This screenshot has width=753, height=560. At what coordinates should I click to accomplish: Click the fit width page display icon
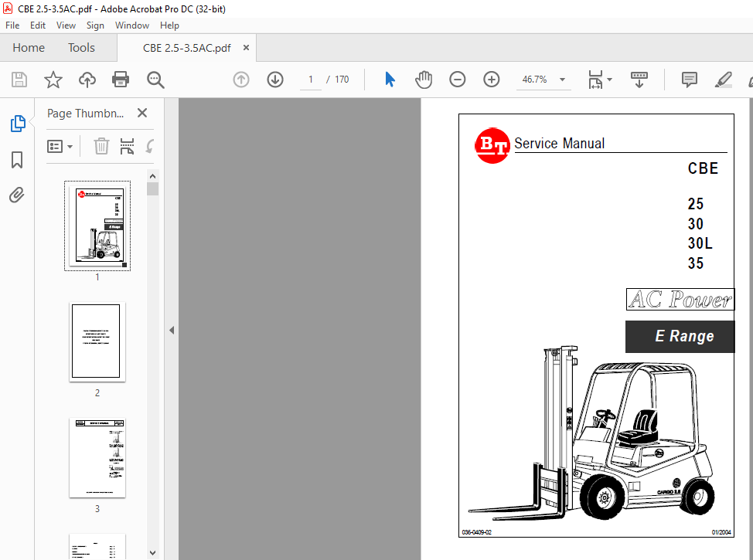coord(595,80)
